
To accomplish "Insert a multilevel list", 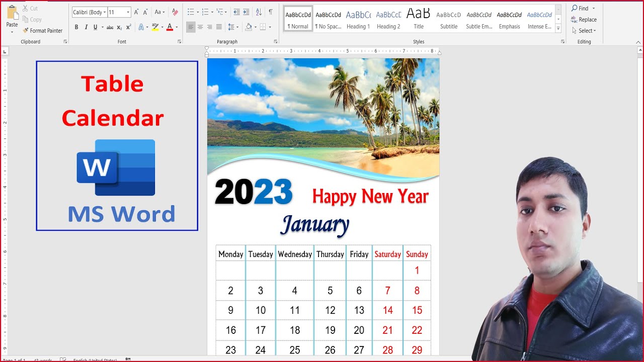I will click(219, 12).
